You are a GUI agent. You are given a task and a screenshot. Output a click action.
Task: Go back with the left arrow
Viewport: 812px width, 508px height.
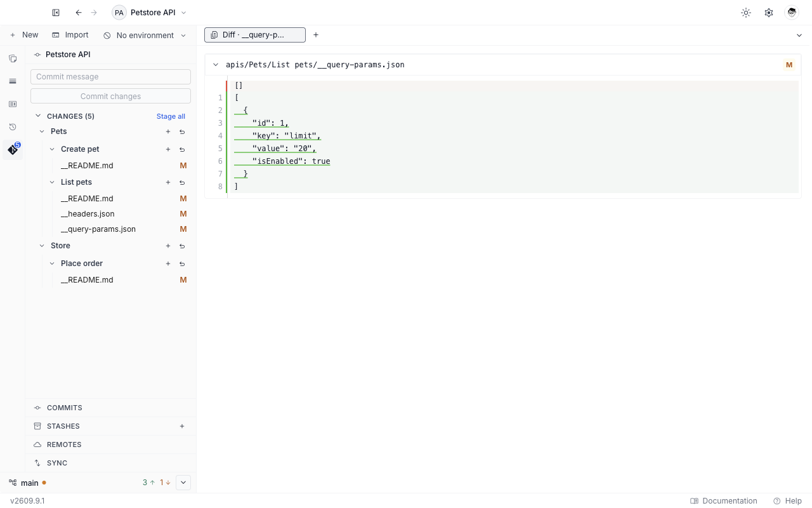point(79,13)
